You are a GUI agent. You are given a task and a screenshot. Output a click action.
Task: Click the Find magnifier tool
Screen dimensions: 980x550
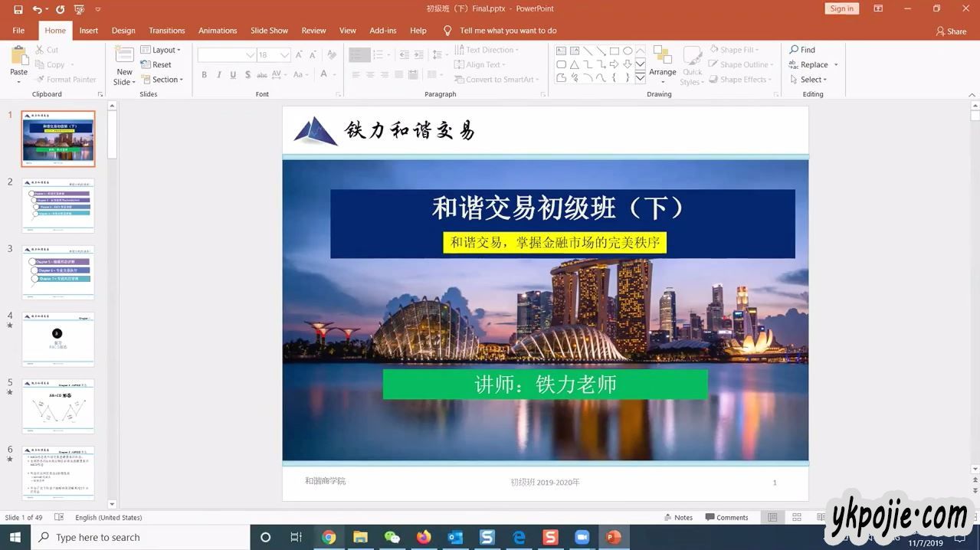tap(802, 50)
